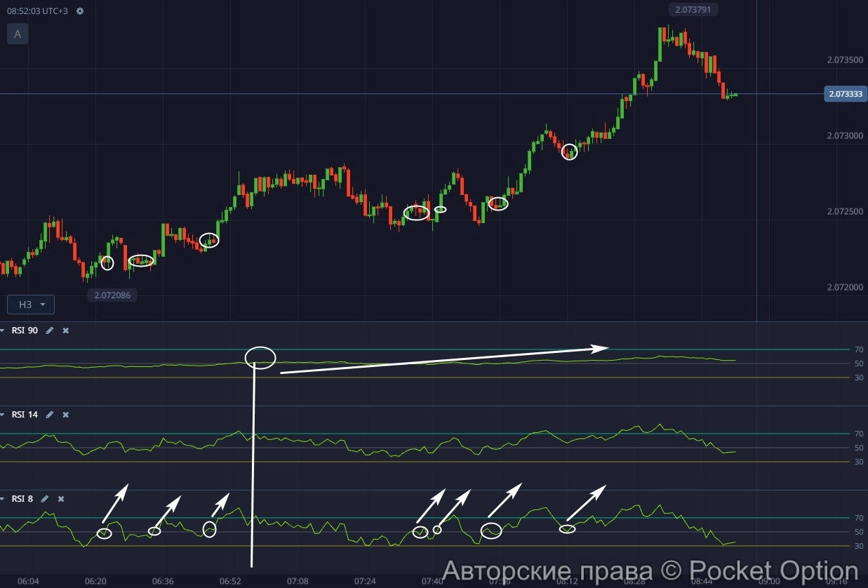This screenshot has width=868, height=588.
Task: Edit the RSI 8 indicator with its pencil icon
Action: (45, 498)
